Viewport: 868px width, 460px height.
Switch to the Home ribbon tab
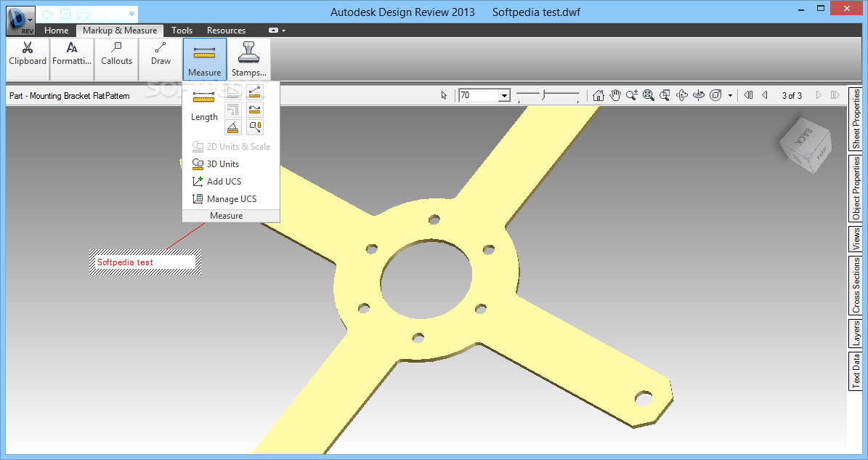coord(57,31)
